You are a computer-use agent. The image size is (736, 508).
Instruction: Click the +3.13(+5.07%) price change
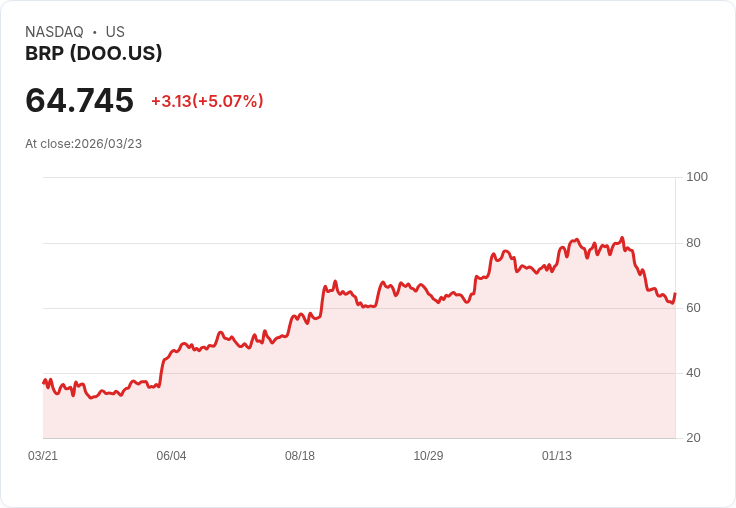[x=207, y=101]
